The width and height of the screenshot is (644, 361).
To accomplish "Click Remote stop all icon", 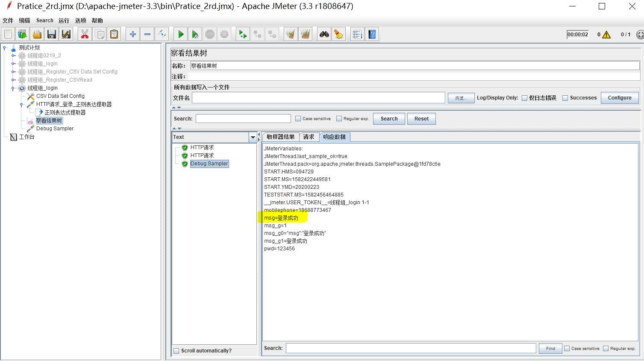I will (257, 34).
